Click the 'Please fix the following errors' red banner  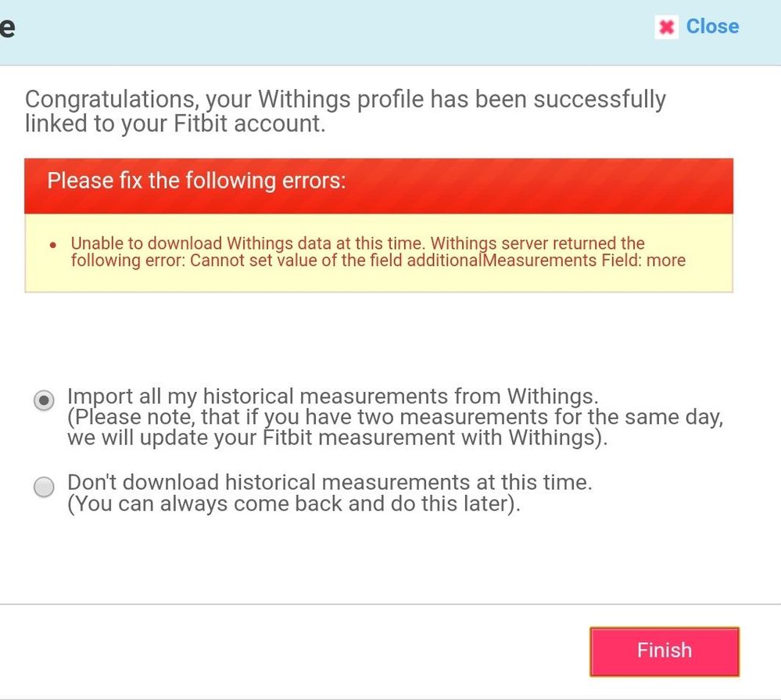(x=378, y=186)
